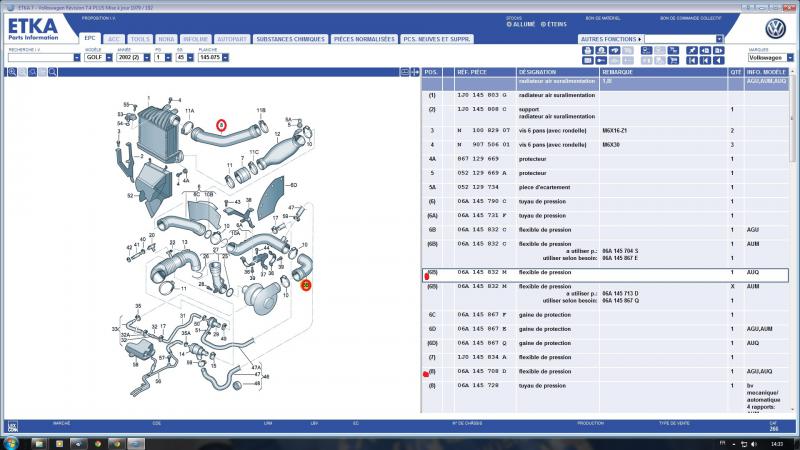
Task: Click the pin icon in the toolbar
Action: pos(692,51)
